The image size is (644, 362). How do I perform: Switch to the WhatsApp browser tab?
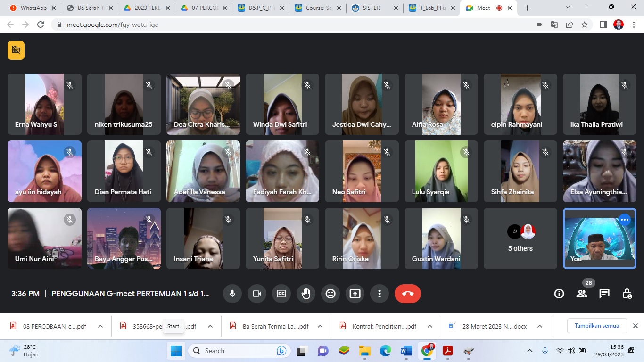click(32, 8)
